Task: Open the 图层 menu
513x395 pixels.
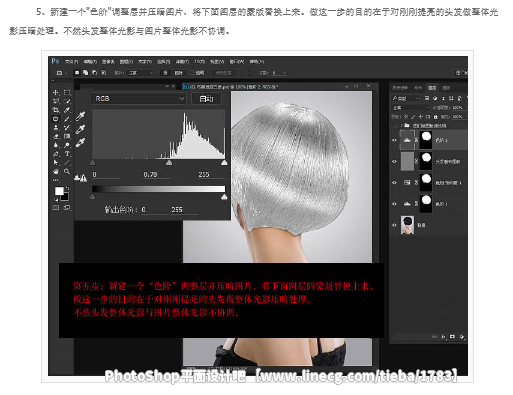Action: click(x=126, y=62)
